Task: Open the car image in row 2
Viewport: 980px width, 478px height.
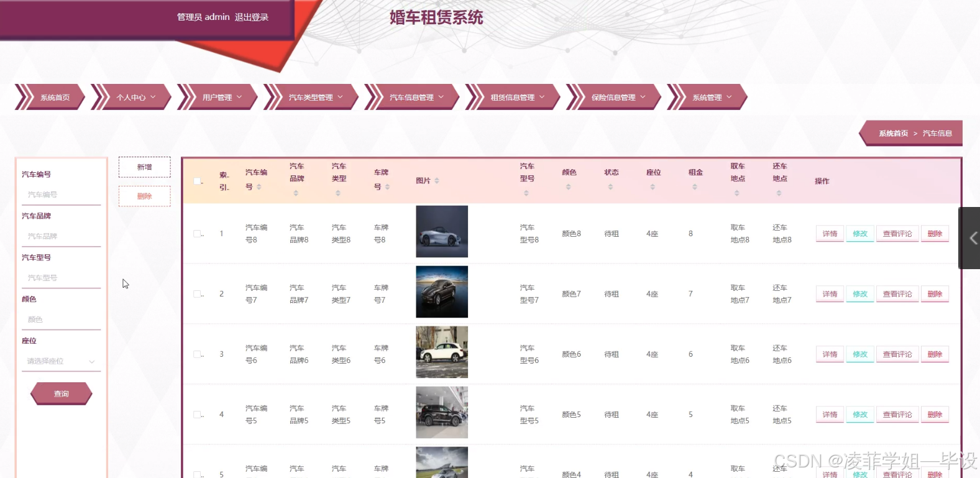Action: [x=442, y=292]
